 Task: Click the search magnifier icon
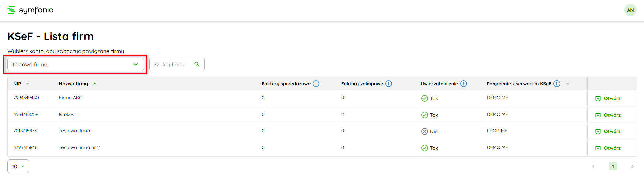pos(197,64)
